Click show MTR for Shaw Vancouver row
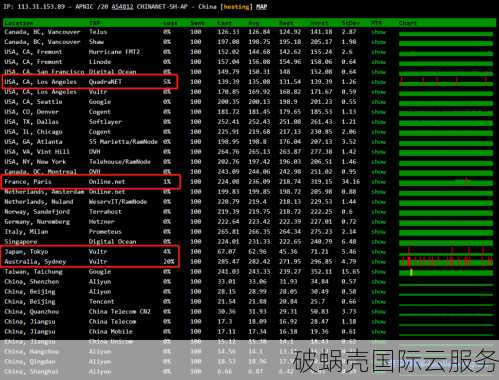Viewport: 499px width, 380px height. tap(378, 42)
